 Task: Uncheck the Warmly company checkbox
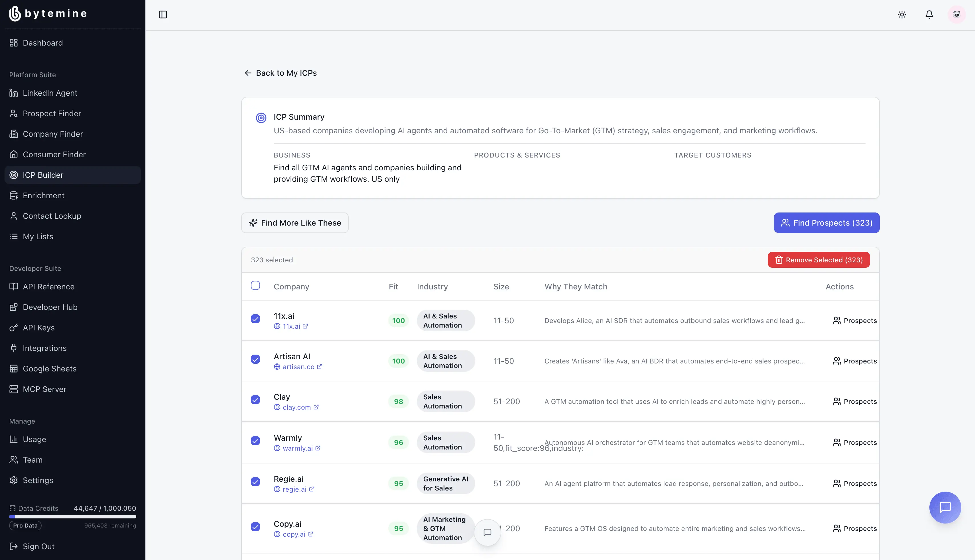coord(255,440)
